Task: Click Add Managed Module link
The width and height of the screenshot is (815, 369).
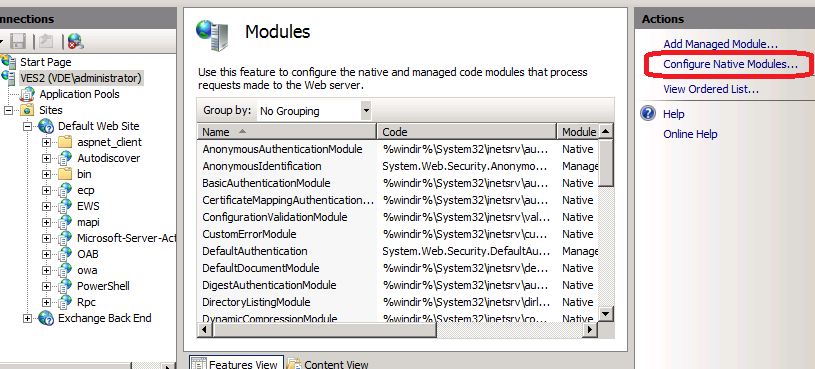Action: pos(720,44)
